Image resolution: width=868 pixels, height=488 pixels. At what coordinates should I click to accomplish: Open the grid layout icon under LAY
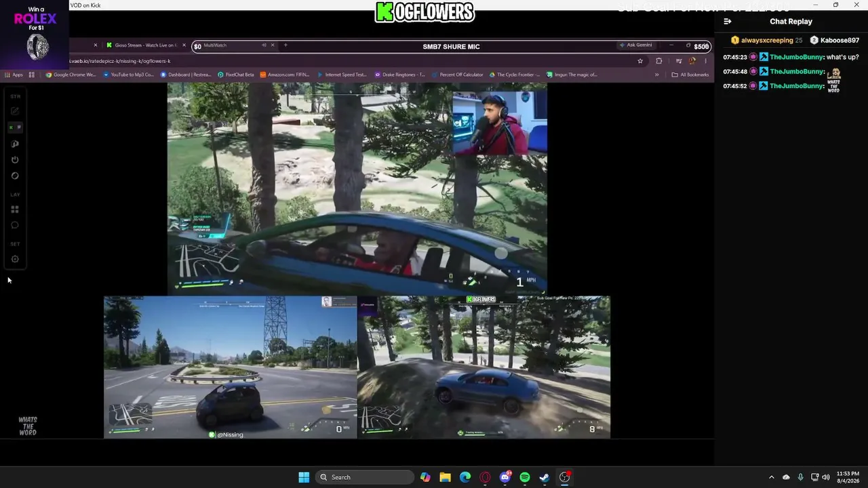point(15,209)
